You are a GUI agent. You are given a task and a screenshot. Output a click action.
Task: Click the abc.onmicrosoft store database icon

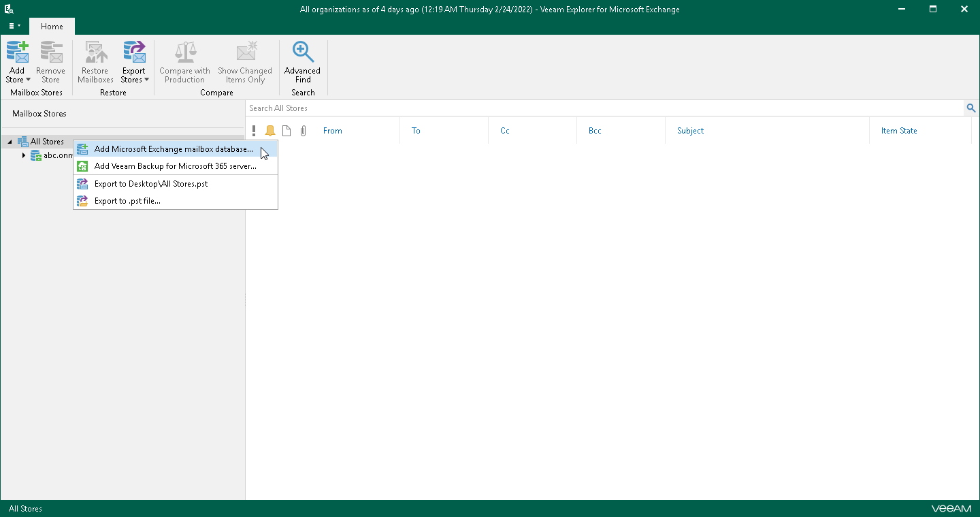36,155
